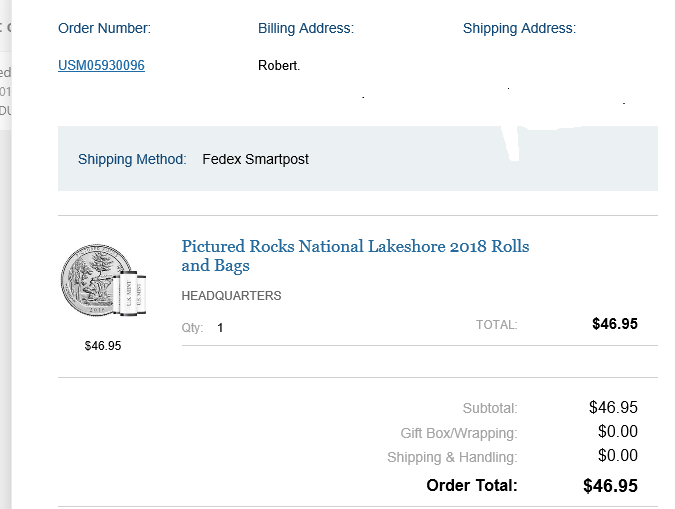The width and height of the screenshot is (675, 509).
Task: Click the quarter coin roll product thumbnail
Action: tap(104, 284)
